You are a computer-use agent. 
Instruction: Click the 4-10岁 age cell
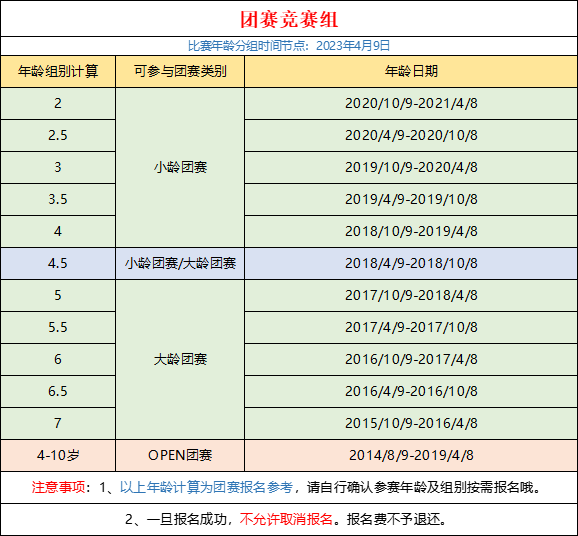[58, 455]
